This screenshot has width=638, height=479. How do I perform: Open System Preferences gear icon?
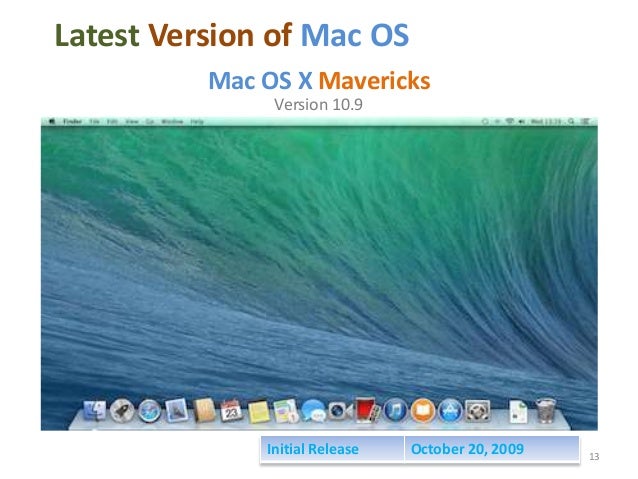[x=478, y=411]
